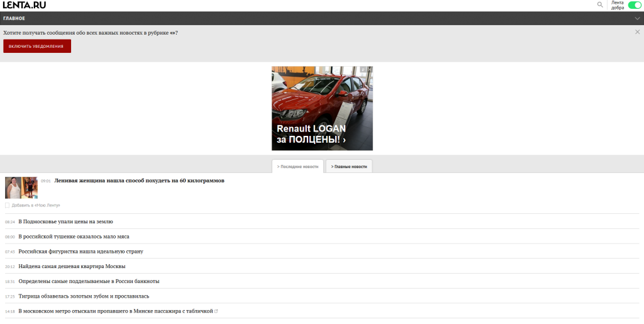
Task: Click ВКЛЮЧИТЬ УВЕДОМЛЕНИЯ button
Action: tap(37, 46)
